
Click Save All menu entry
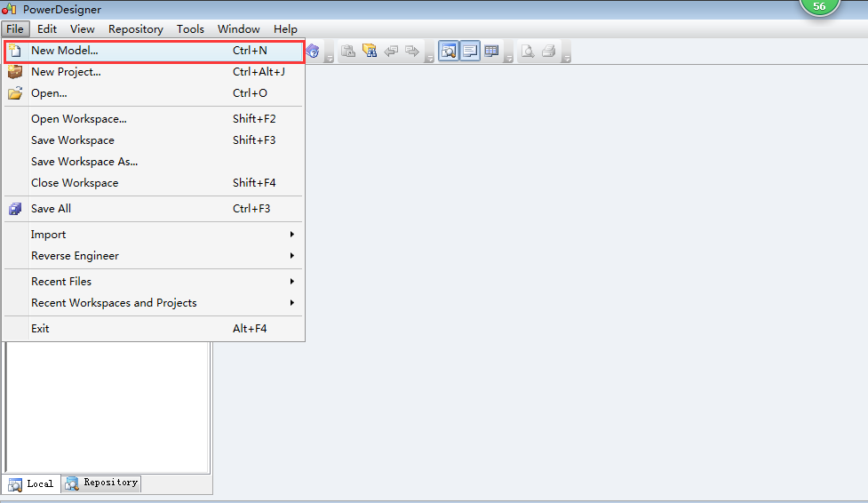tap(155, 209)
